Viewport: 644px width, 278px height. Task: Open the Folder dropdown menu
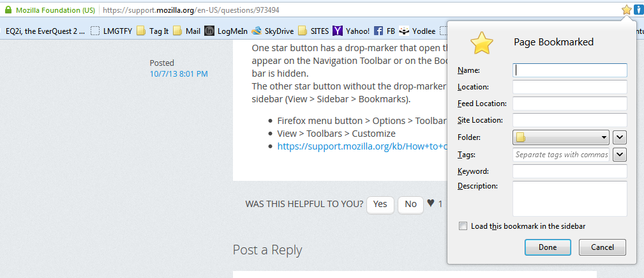561,137
